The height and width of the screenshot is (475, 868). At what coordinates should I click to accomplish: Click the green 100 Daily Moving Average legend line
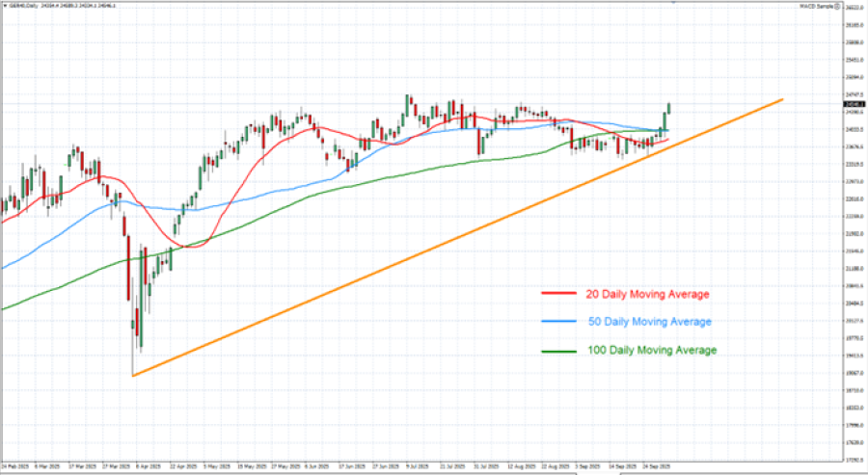(x=558, y=350)
